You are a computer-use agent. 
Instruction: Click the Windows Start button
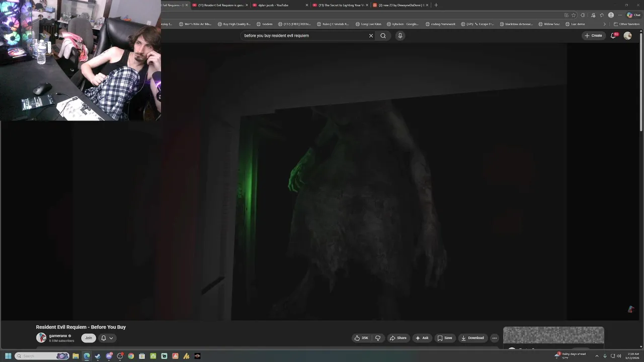coord(8,356)
